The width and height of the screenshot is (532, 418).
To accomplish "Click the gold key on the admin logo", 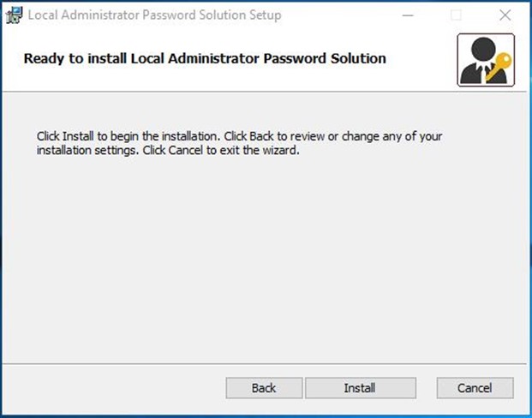I will 499,65.
